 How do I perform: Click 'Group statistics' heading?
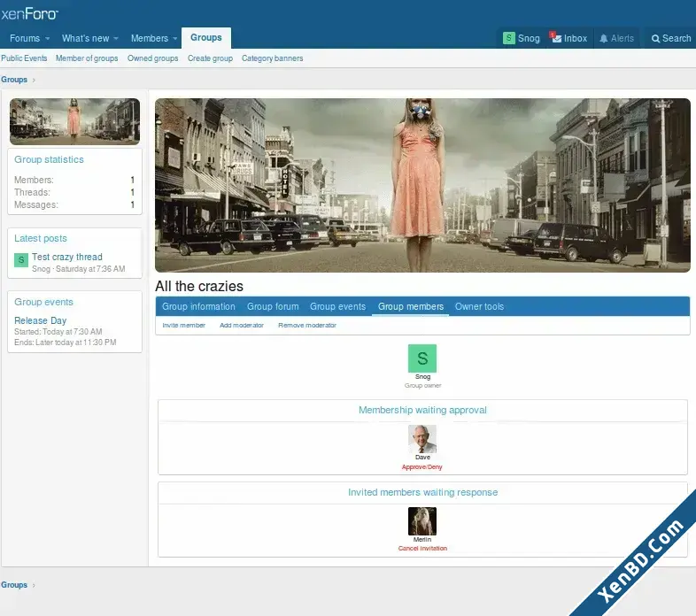coord(49,159)
